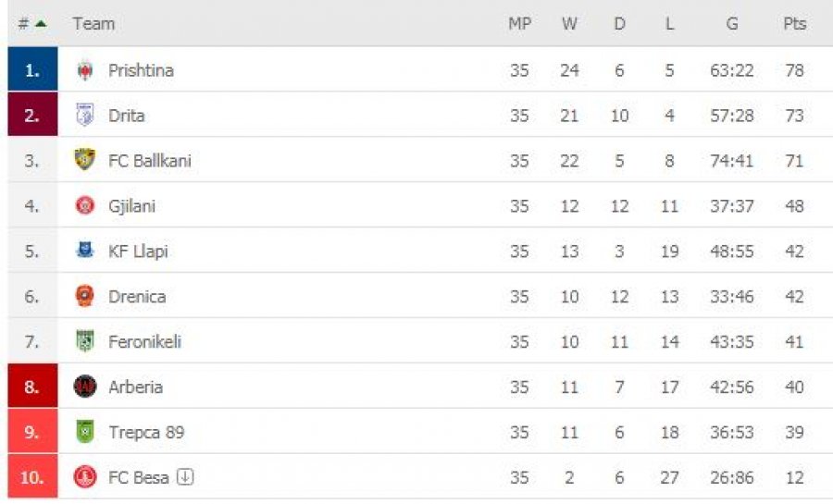Screen dimensions: 833x504
Task: Click the Gjilani club crest
Action: pos(85,205)
